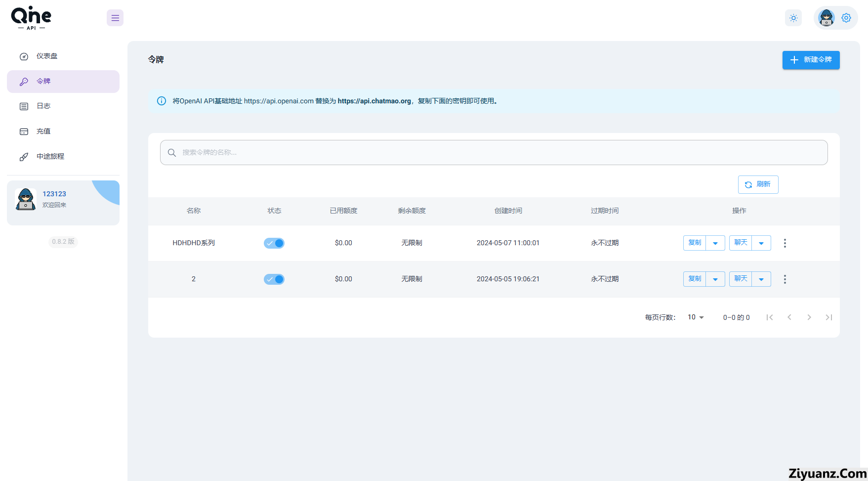Viewport: 868px width, 481px height.
Task: Navigate to 日志 logs page
Action: [43, 106]
